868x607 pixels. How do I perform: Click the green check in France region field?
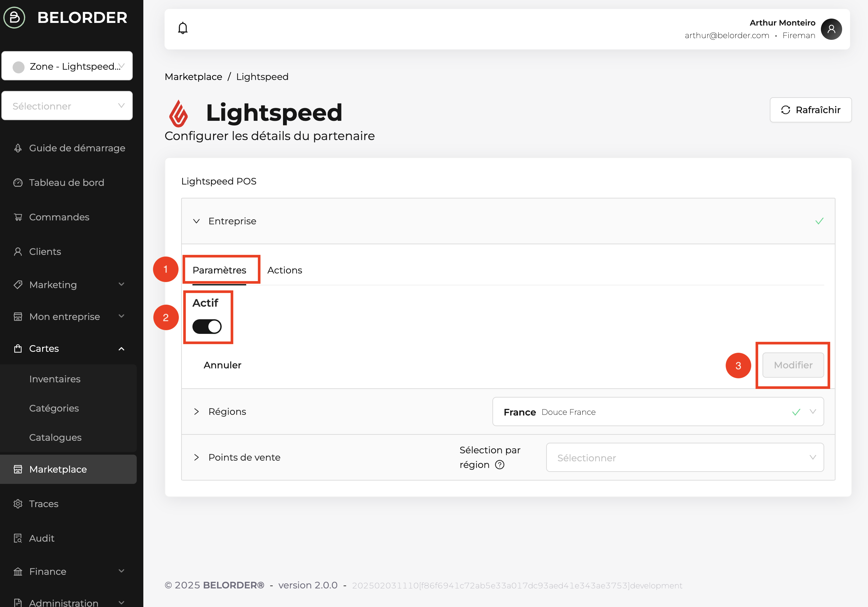(x=796, y=412)
